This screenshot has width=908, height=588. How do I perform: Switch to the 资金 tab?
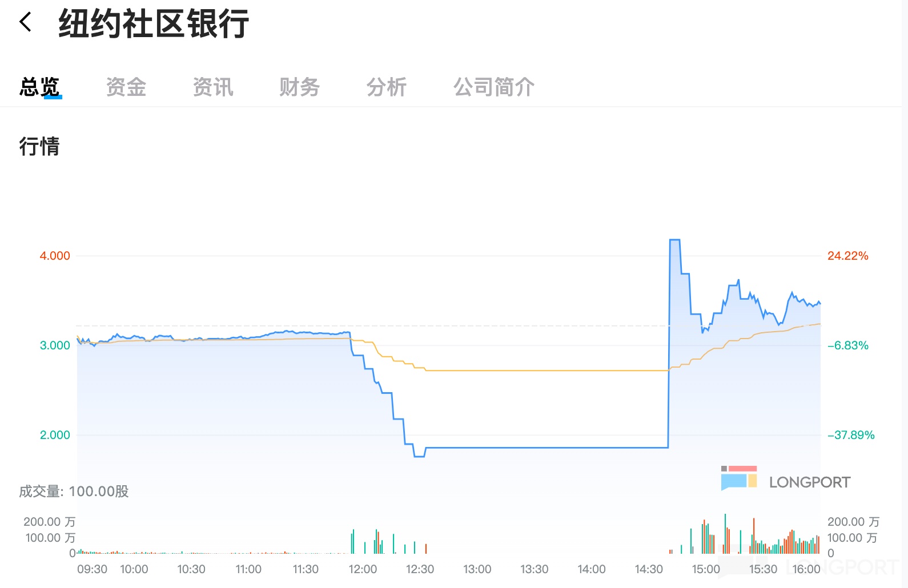pos(126,87)
